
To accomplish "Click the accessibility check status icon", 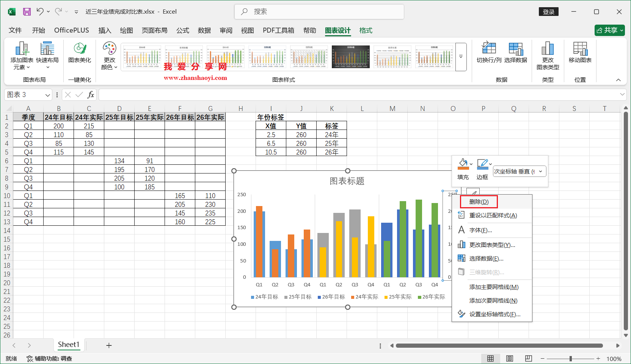I will (x=30, y=358).
